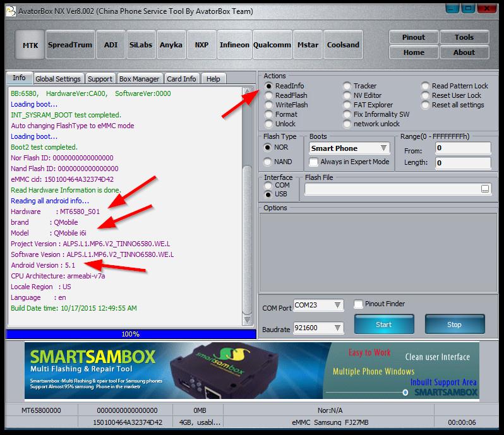Select the Coolsand platform button
Viewport: 504px width, 435px height.
click(x=343, y=45)
